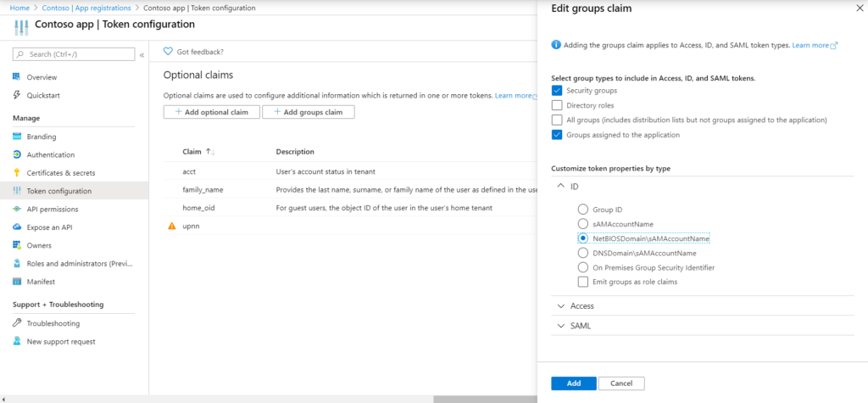The width and height of the screenshot is (868, 403).
Task: Click the Expose an API cloud icon
Action: (x=17, y=227)
